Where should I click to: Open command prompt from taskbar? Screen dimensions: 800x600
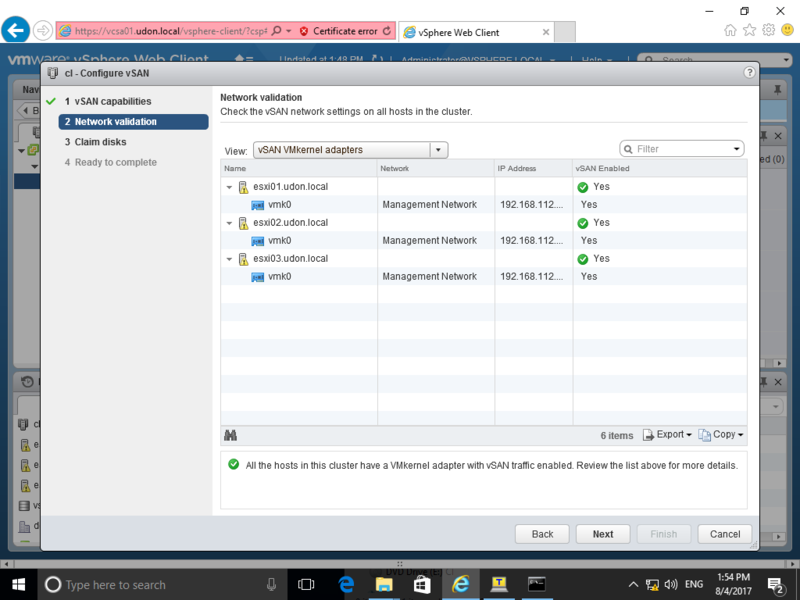[537, 585]
